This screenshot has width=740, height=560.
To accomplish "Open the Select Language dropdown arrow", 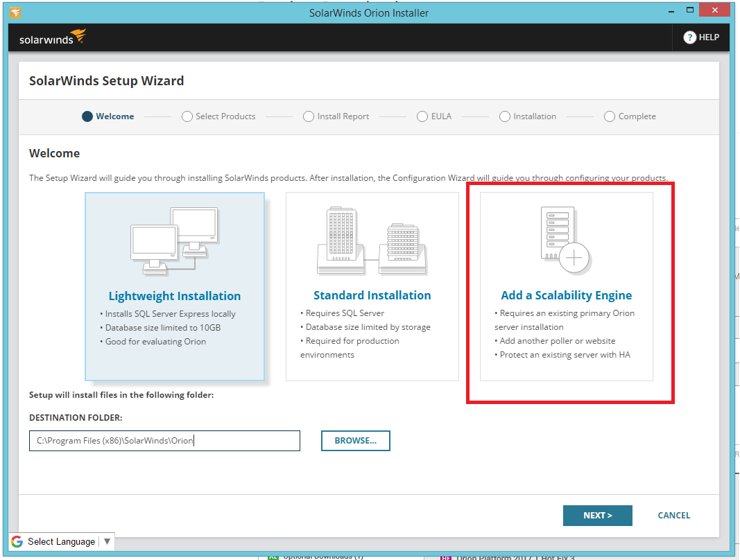I will coord(107,541).
